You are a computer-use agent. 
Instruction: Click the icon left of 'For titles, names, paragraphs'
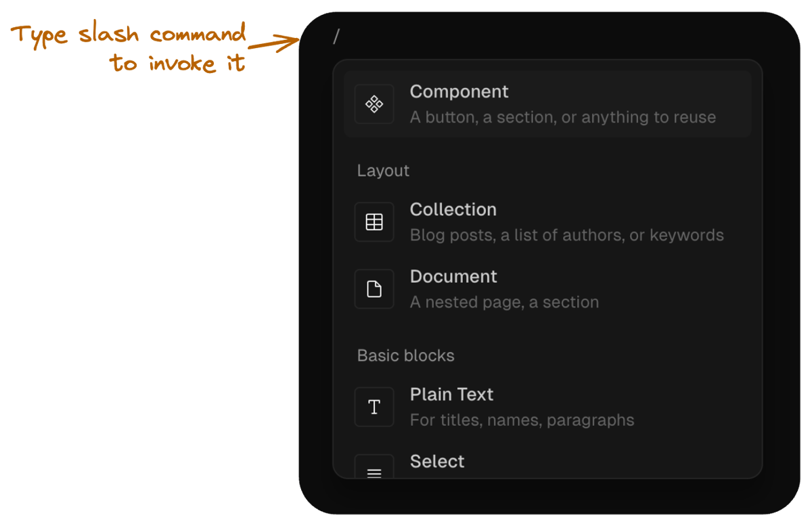pyautogui.click(x=374, y=407)
